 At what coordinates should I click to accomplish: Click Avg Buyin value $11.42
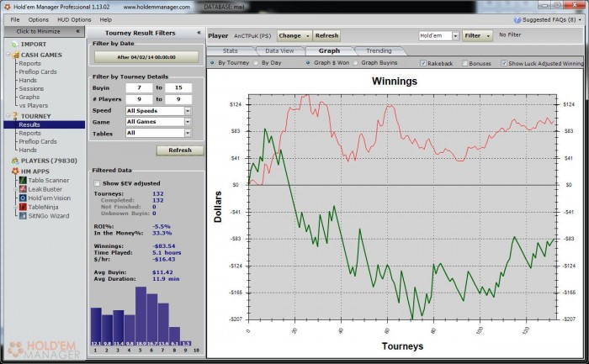coord(162,272)
